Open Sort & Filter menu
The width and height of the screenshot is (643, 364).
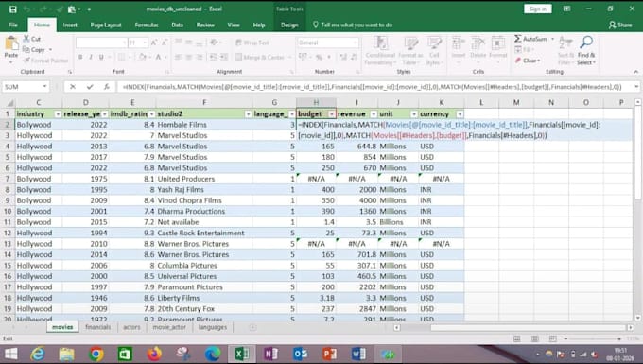tap(565, 50)
